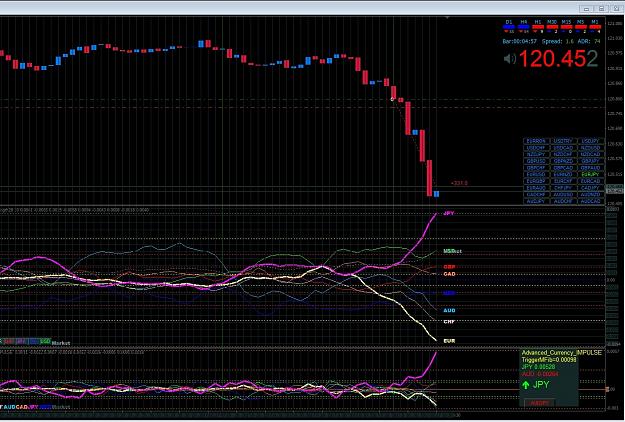Toggle the JPY label in lower impulse panel
Screen dimensions: 625x422
(33, 407)
